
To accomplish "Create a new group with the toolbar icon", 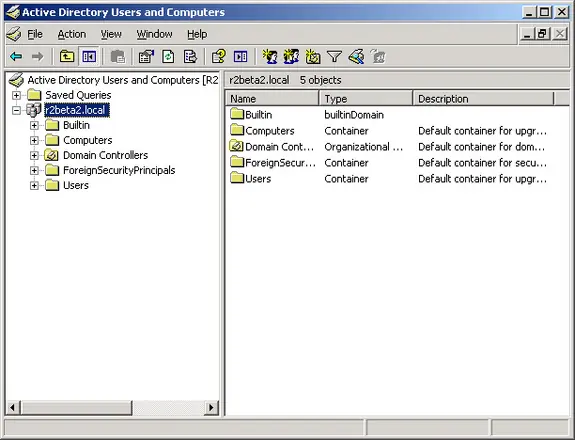I will click(x=291, y=56).
